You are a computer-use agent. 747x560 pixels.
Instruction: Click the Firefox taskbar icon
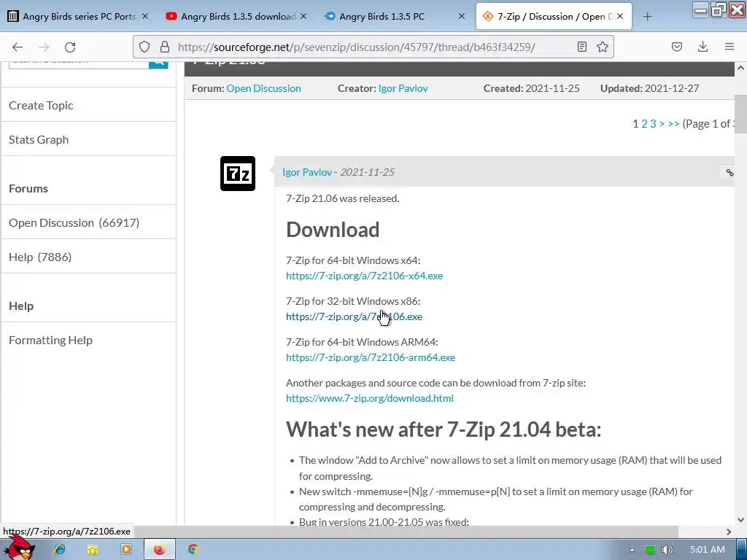coord(160,550)
